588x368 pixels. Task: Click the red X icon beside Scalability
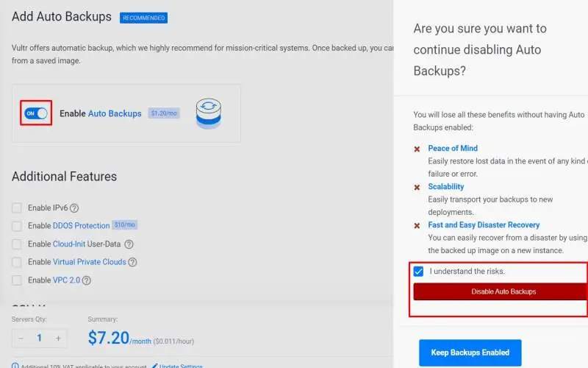[417, 187]
